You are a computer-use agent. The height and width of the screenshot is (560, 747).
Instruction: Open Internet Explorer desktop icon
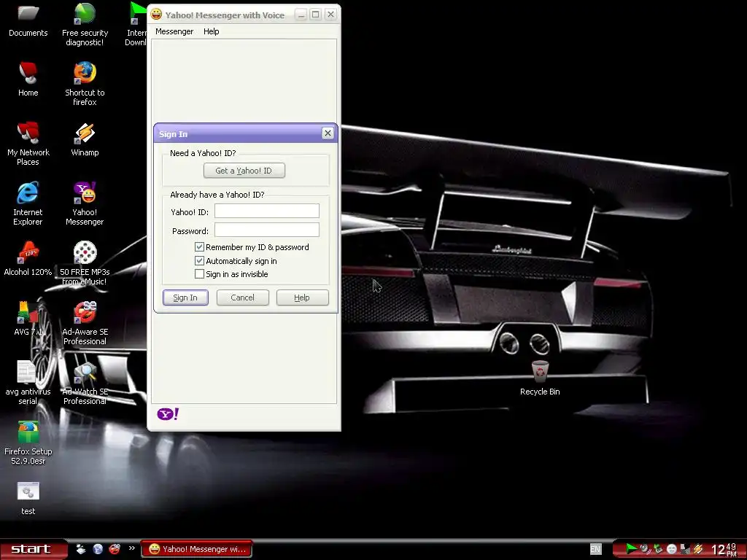(28, 203)
